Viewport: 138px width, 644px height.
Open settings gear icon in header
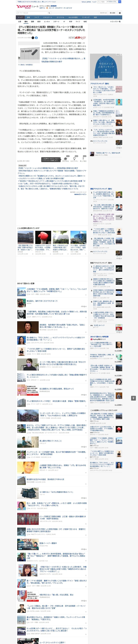pyautogui.click(x=120, y=13)
